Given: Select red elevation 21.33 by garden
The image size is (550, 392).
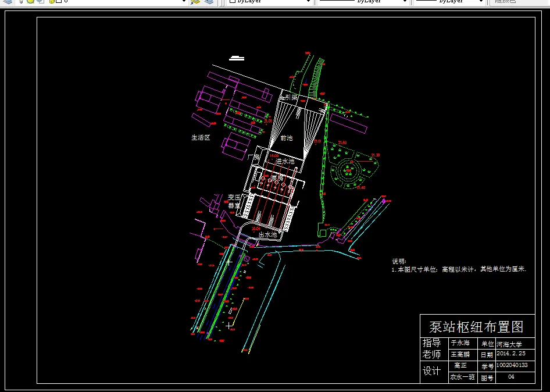Looking at the screenshot, I should (376, 155).
